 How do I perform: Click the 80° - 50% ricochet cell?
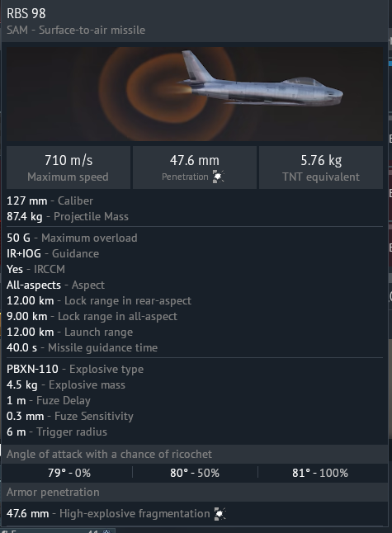pyautogui.click(x=195, y=473)
